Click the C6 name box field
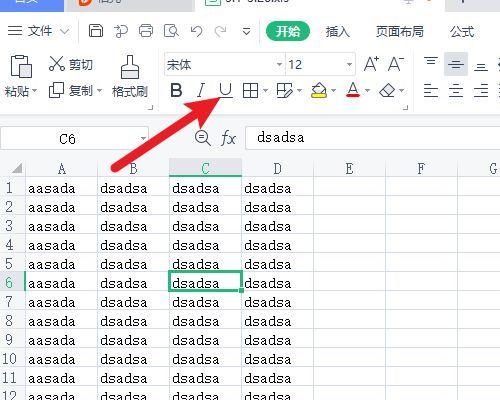Viewport: 500px width, 400px height. (74, 138)
